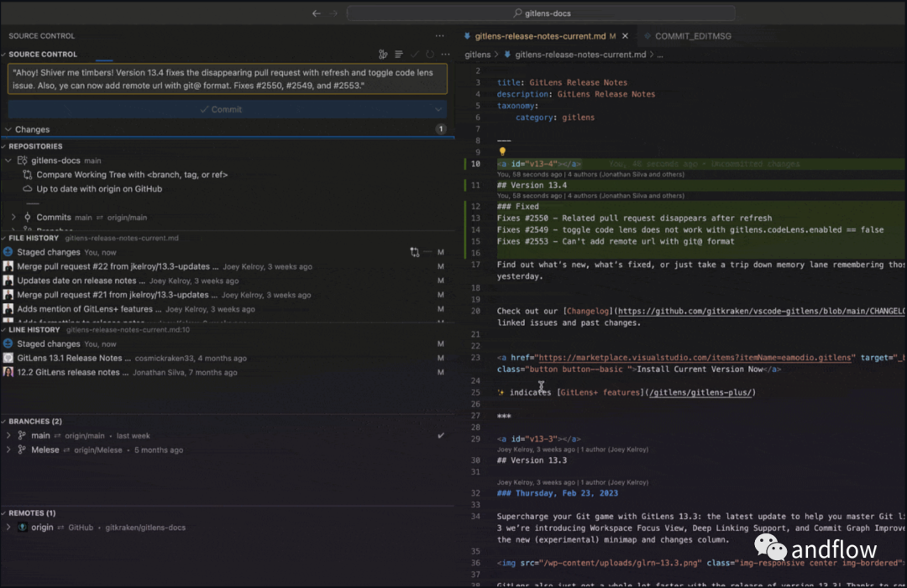
Task: Click avatar for 12.2 GitLens release notes
Action: coord(8,372)
